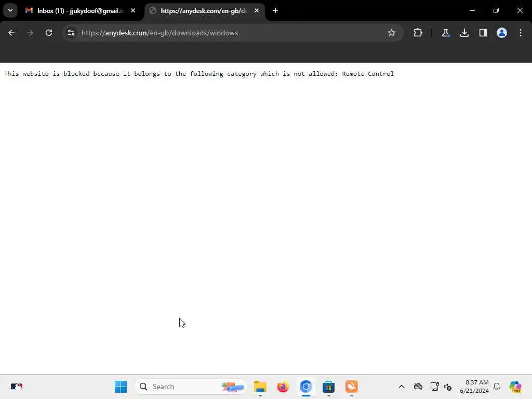Close the Chrome window
The image size is (532, 399).
pos(520,10)
